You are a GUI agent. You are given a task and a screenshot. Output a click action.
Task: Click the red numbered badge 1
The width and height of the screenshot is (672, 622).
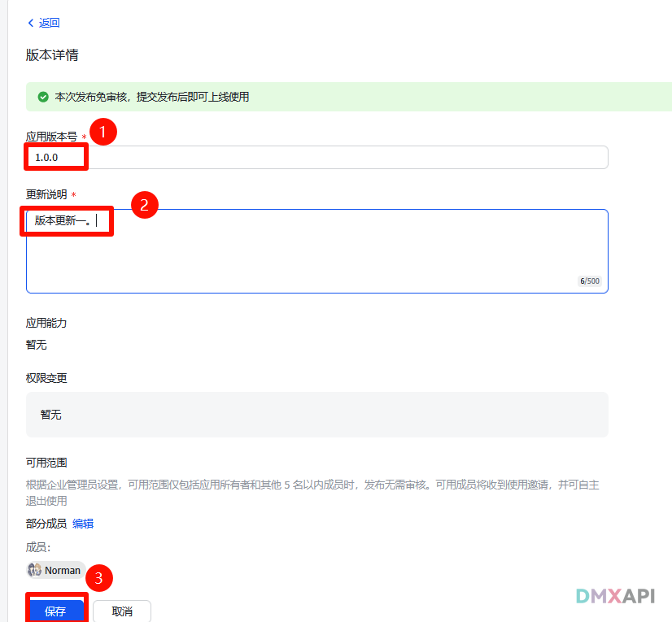click(x=103, y=131)
